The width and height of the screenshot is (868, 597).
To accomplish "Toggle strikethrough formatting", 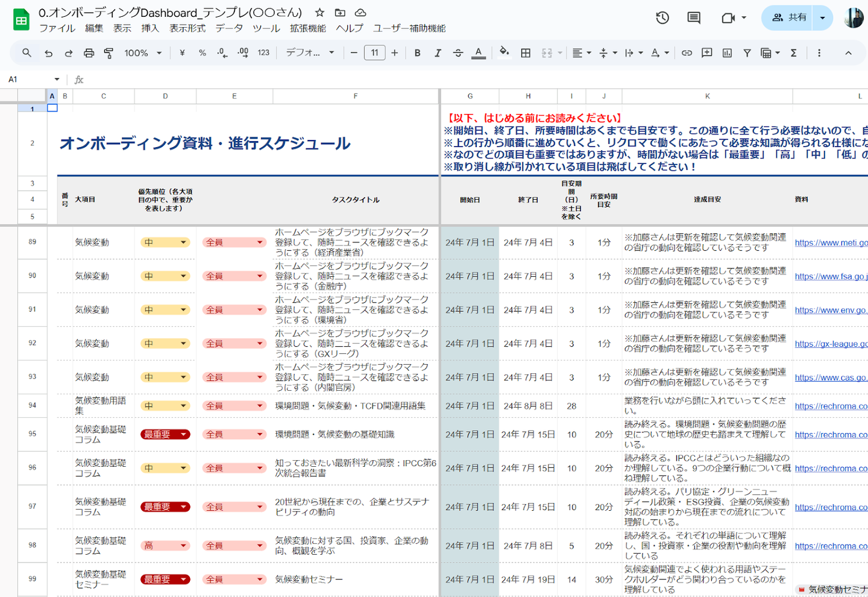I will pyautogui.click(x=458, y=53).
